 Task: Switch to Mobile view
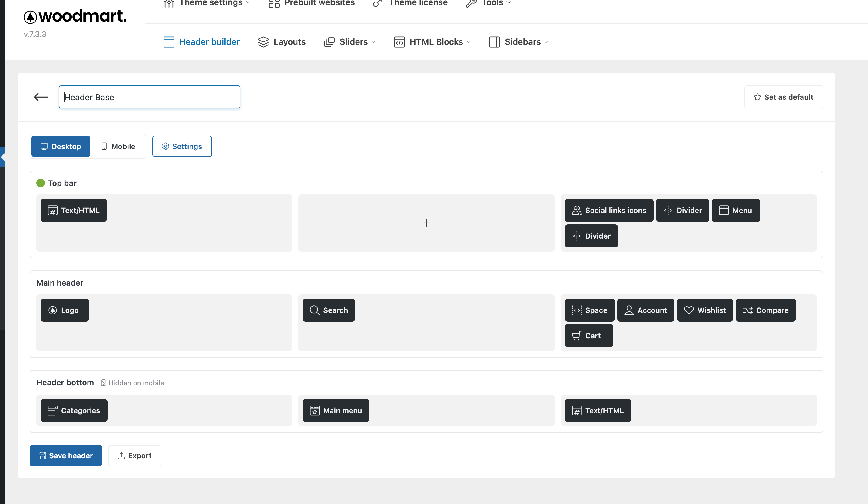pyautogui.click(x=118, y=146)
